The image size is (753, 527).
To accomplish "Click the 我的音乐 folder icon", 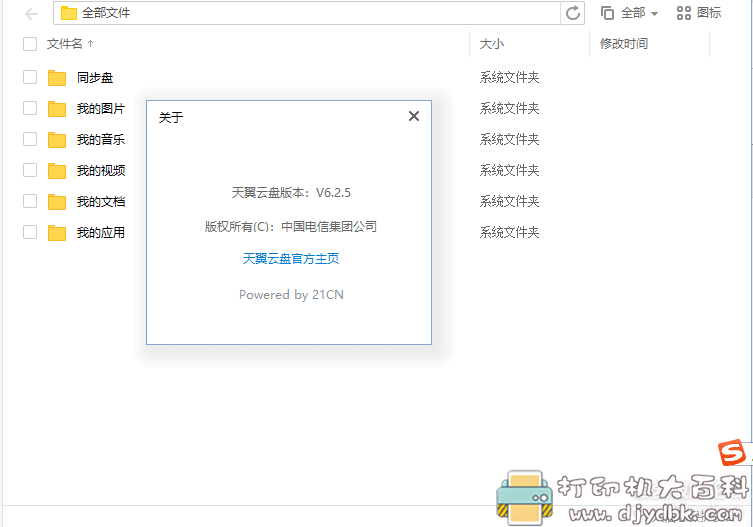I will [57, 140].
